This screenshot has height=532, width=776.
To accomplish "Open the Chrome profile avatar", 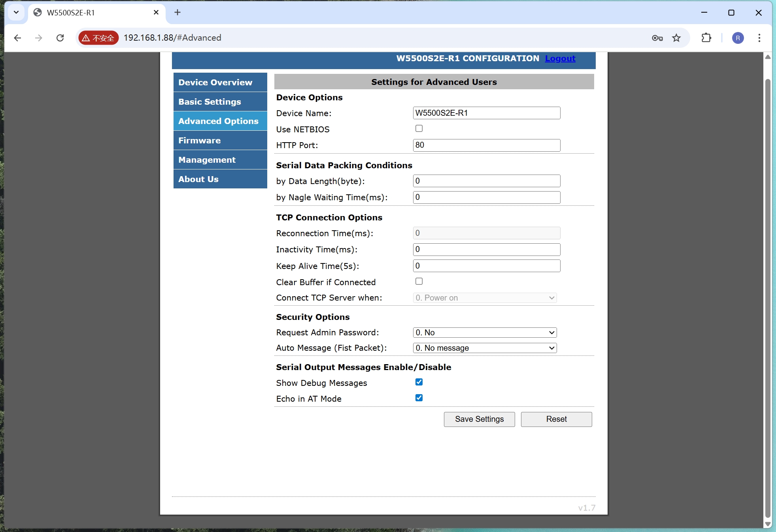I will (738, 38).
